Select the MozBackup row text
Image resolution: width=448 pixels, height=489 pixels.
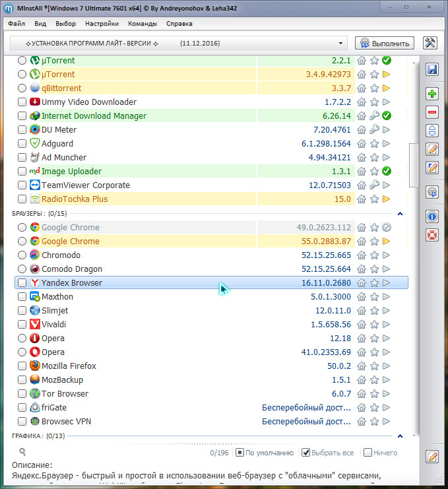[x=63, y=380]
